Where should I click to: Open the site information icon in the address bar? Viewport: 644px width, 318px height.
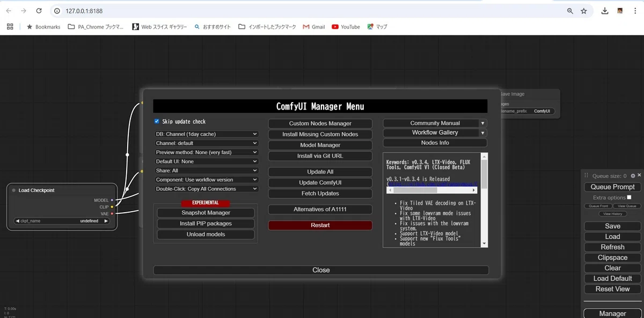click(58, 11)
